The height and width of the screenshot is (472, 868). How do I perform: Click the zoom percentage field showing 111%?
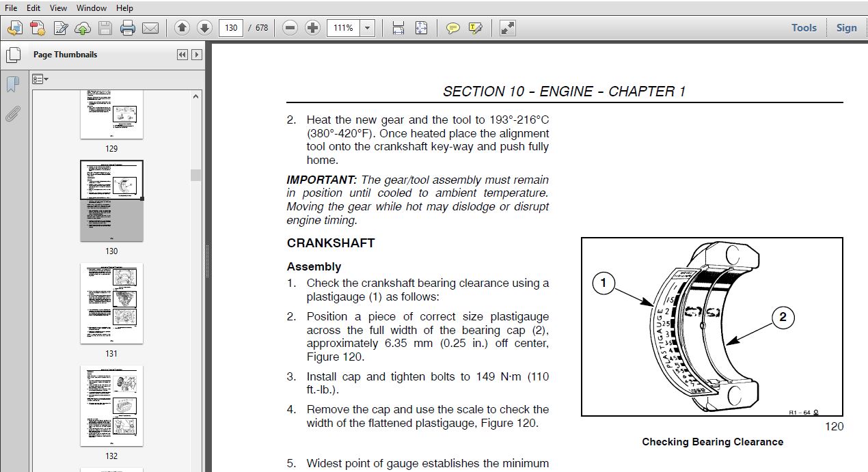click(344, 28)
